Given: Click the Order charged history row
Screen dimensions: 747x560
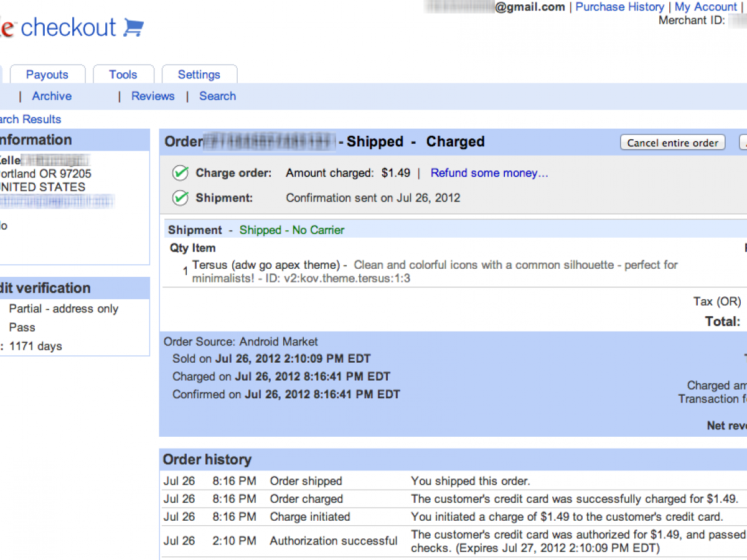Looking at the screenshot, I should point(306,499).
